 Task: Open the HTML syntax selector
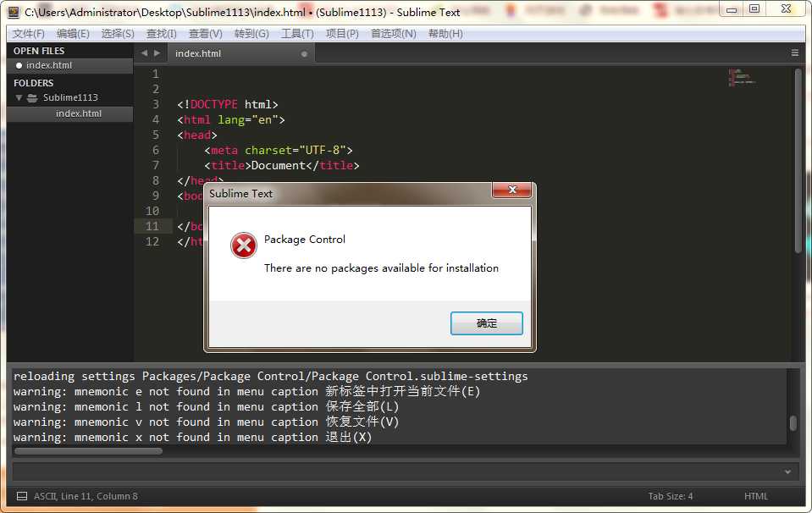pyautogui.click(x=756, y=496)
